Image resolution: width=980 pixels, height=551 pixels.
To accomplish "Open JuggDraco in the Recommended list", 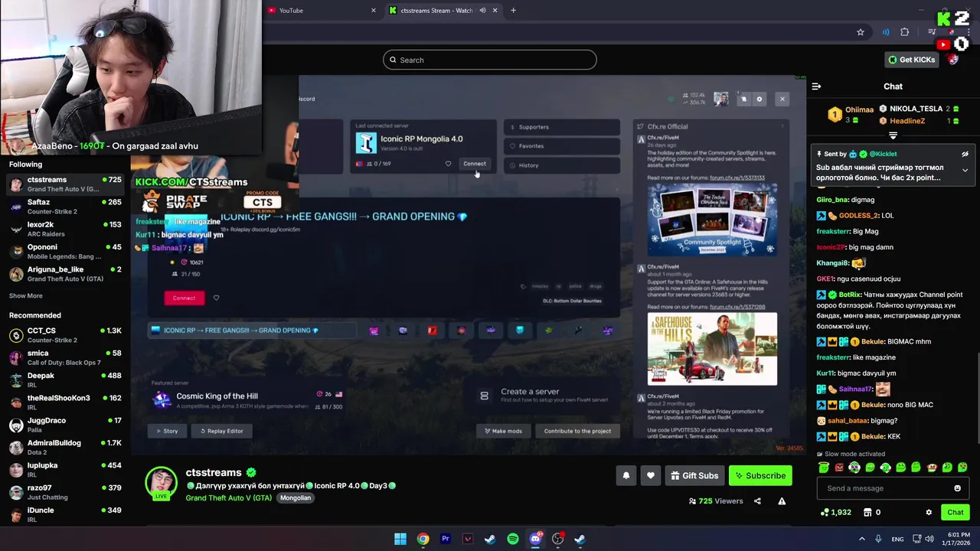I will (x=65, y=425).
